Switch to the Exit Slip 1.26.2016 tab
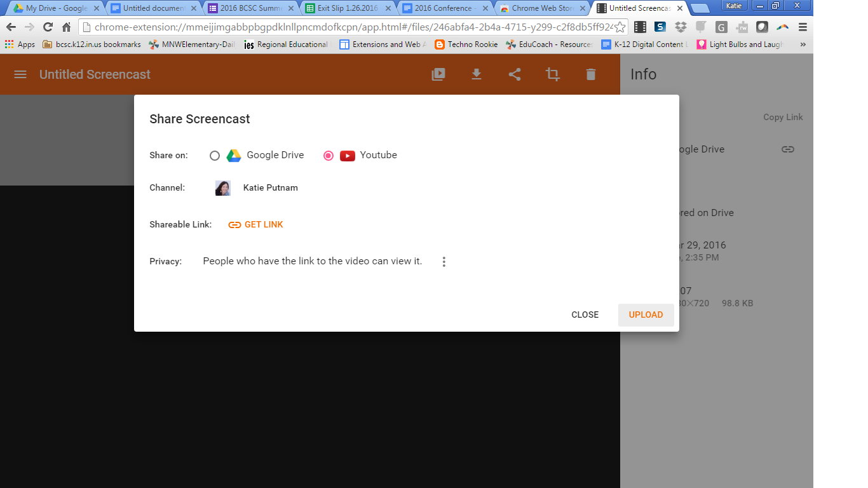Image resolution: width=868 pixels, height=488 pixels. pyautogui.click(x=348, y=8)
